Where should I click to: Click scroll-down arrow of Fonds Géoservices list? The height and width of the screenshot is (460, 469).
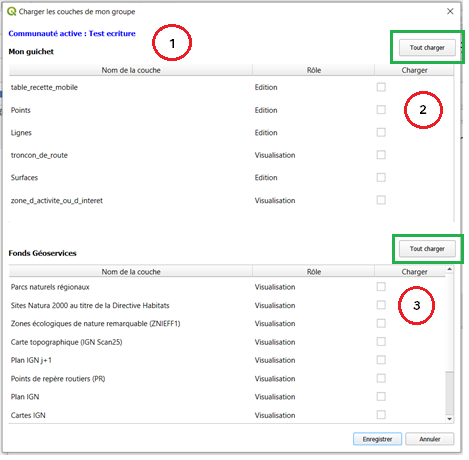coord(449,419)
